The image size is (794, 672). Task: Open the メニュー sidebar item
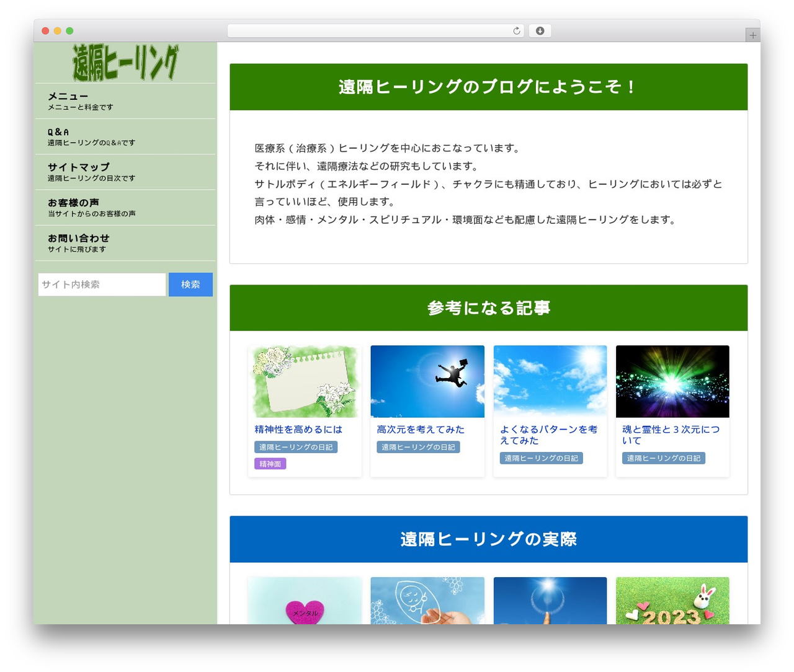(x=125, y=101)
